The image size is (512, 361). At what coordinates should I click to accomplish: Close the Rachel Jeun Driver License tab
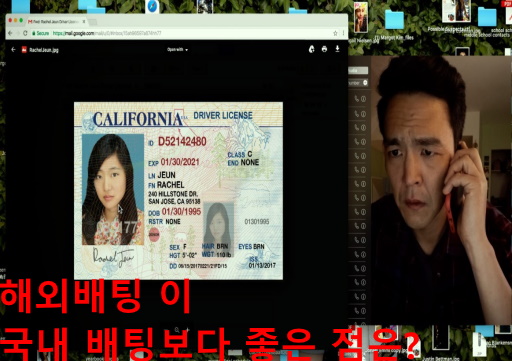[84, 21]
